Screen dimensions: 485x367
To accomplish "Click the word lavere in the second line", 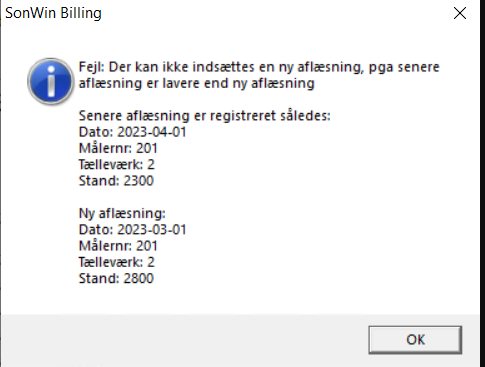I will pyautogui.click(x=180, y=83).
